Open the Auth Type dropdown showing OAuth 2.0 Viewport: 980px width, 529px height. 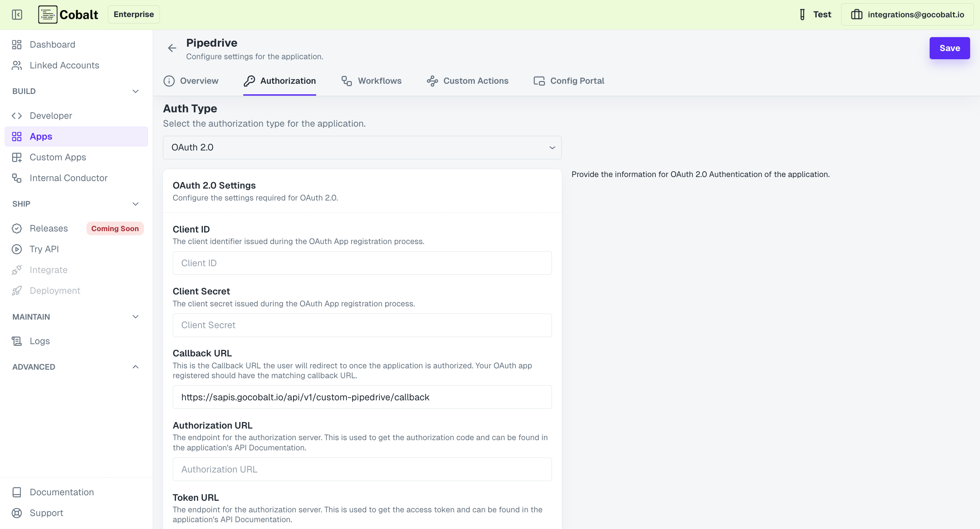[x=361, y=147]
